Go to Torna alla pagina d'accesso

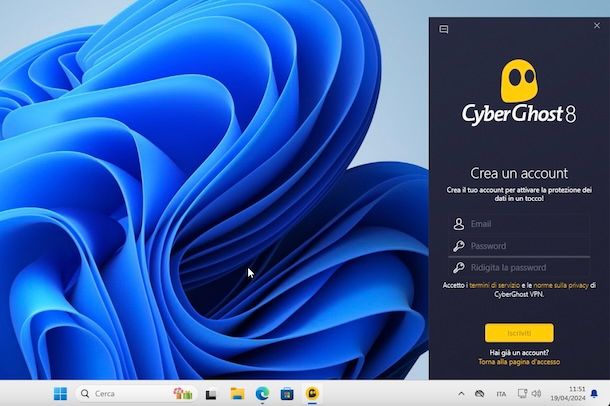[x=519, y=362]
